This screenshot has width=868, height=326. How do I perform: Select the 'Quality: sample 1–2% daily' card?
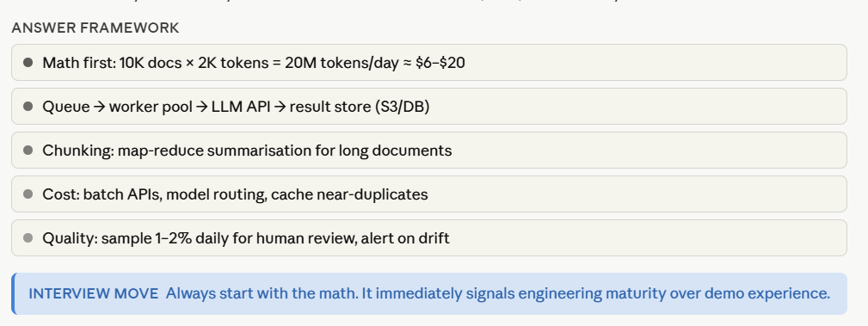coord(429,238)
